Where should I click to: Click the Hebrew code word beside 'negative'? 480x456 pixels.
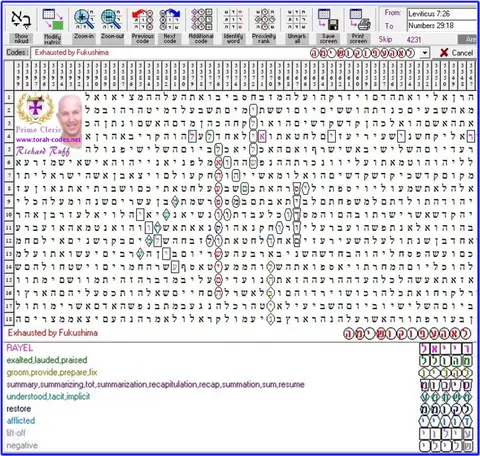tap(445, 446)
